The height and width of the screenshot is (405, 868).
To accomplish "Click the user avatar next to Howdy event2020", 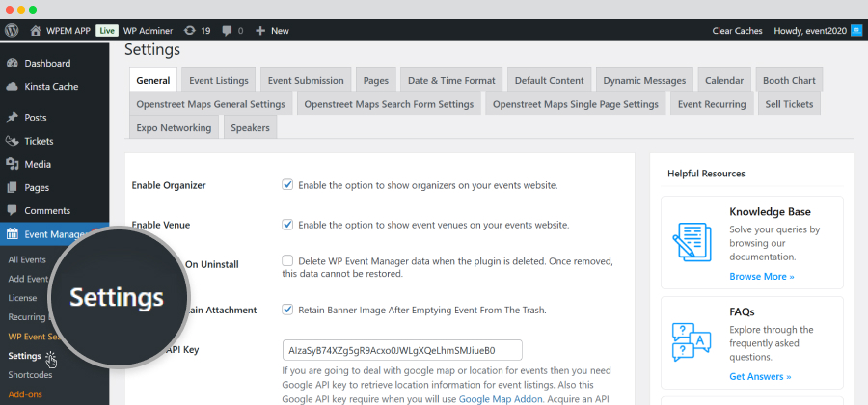I will (856, 31).
